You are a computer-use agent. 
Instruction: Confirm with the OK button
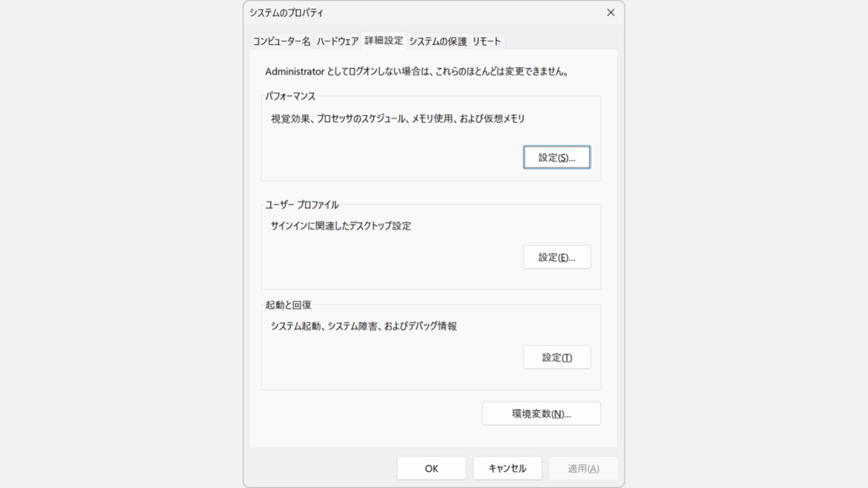pos(431,468)
